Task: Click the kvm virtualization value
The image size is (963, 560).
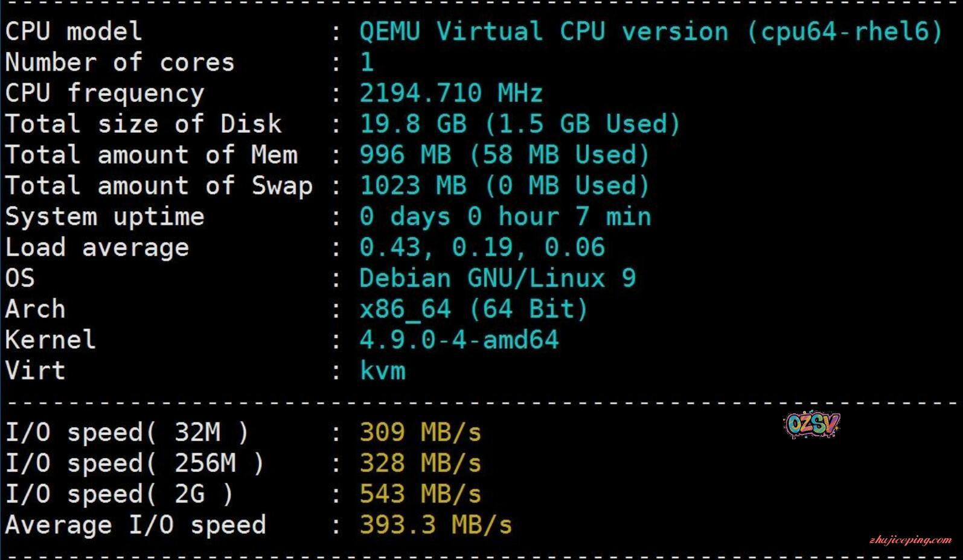Action: click(382, 371)
